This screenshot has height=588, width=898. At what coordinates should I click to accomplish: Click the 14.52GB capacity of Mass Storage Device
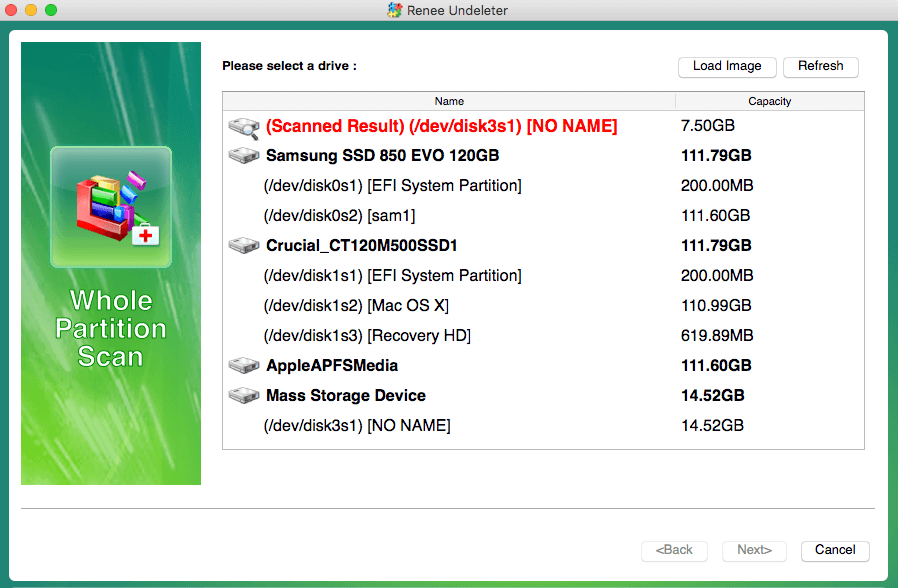(x=712, y=395)
